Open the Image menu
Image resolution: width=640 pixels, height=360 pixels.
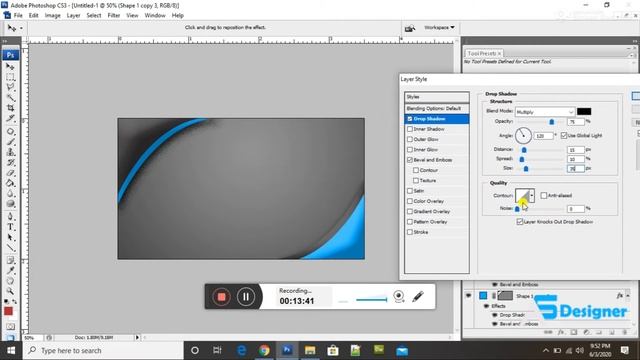point(53,15)
